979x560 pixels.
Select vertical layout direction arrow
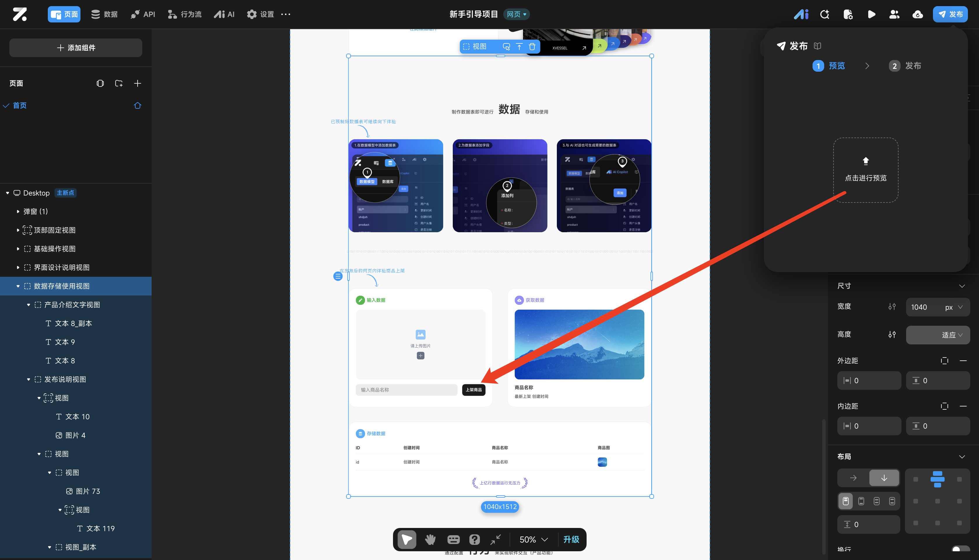(x=884, y=478)
